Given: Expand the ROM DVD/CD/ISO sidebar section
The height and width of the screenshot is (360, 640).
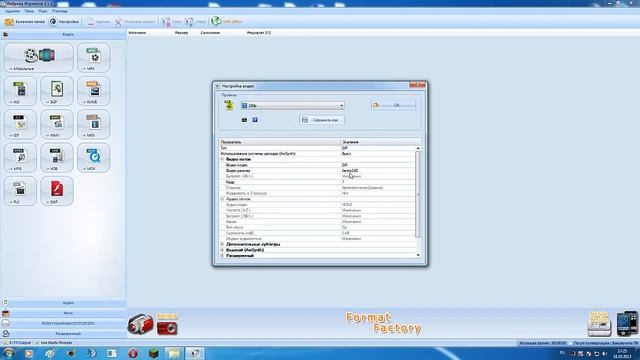Looking at the screenshot, I should [63, 323].
